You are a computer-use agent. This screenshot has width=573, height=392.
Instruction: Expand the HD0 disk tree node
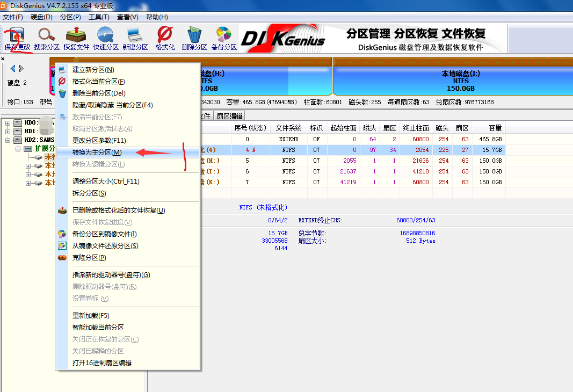8,123
